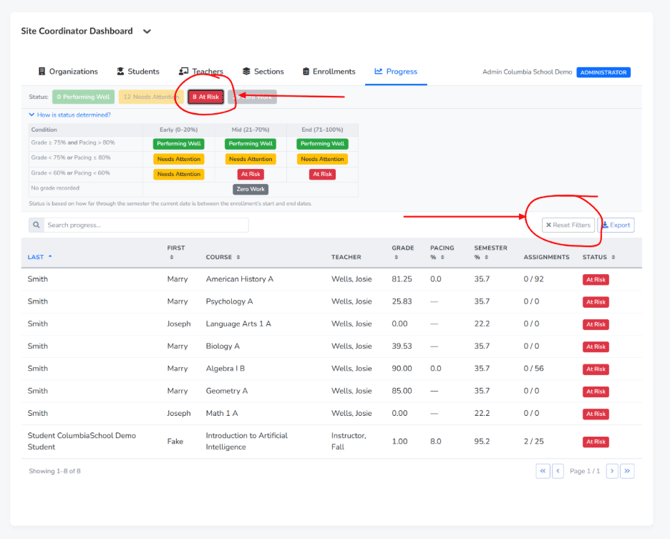Screen dimensions: 670x539
Task: Click the Psychology A course cell
Action: pos(229,301)
